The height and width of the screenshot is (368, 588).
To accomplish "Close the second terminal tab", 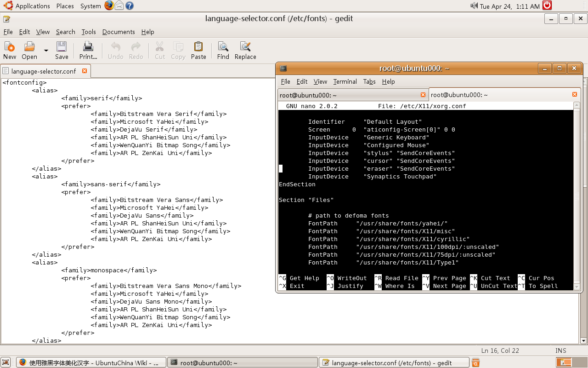I will click(x=574, y=95).
